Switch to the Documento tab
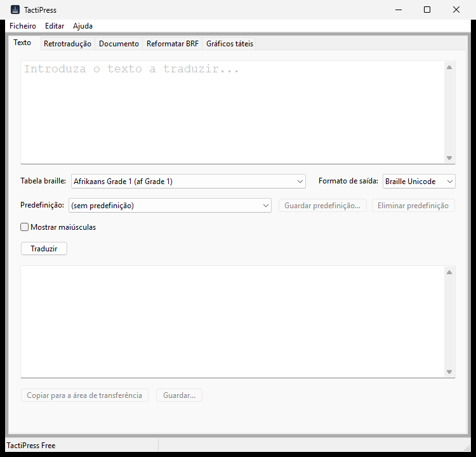Viewport: 476px width, 457px height. coord(119,44)
